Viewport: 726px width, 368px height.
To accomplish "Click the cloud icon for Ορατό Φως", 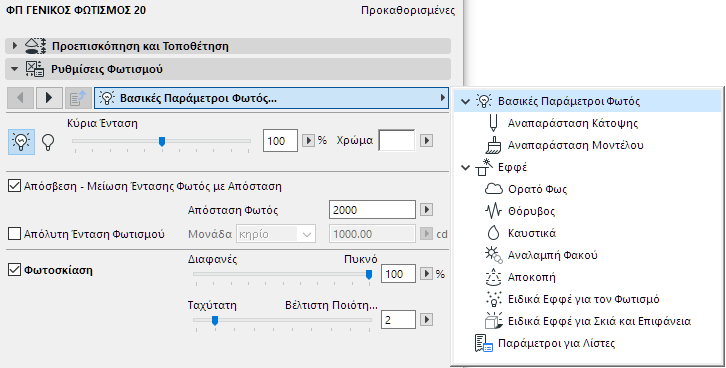I will coord(494,189).
